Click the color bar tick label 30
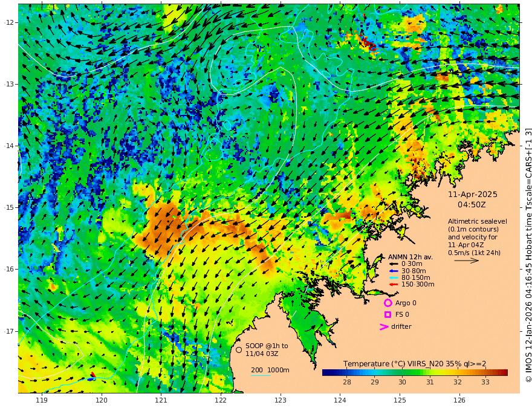 coord(402,382)
